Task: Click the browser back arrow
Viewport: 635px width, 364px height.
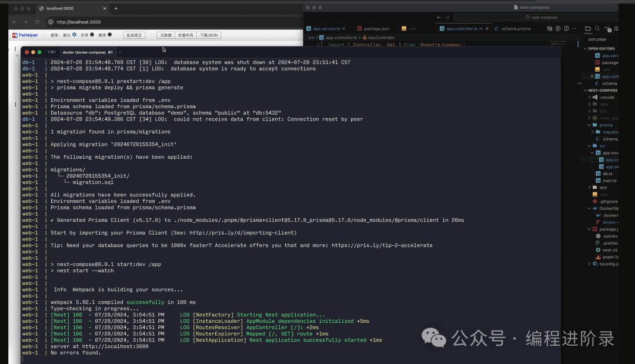Action: pos(15,22)
